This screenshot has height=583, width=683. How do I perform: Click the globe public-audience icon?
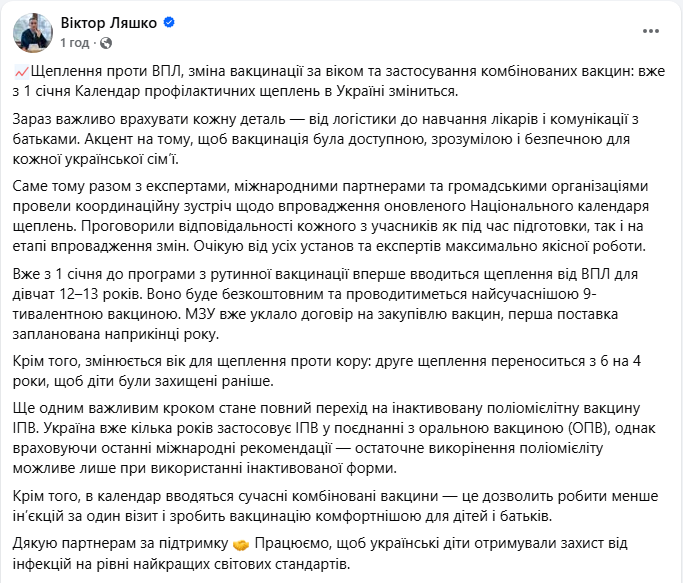click(107, 43)
